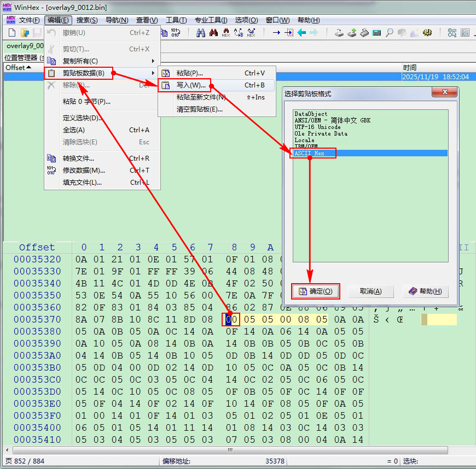Choose 定义选块(D)... in the Edit menu
The width and height of the screenshot is (476, 469).
(x=102, y=118)
